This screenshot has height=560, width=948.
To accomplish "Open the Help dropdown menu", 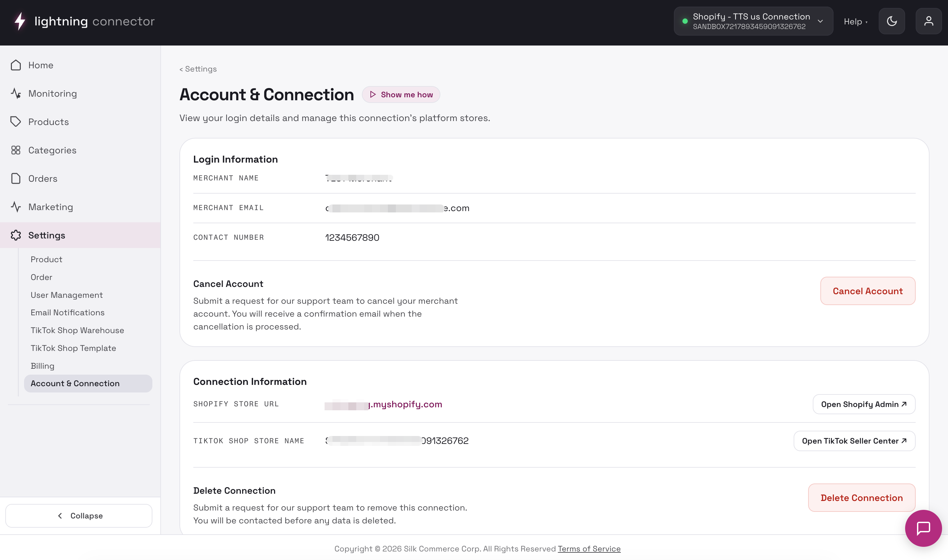I will click(856, 21).
